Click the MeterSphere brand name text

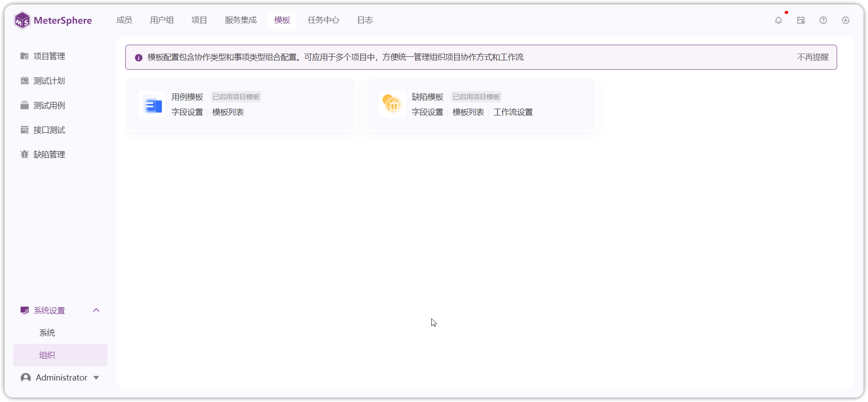[63, 21]
